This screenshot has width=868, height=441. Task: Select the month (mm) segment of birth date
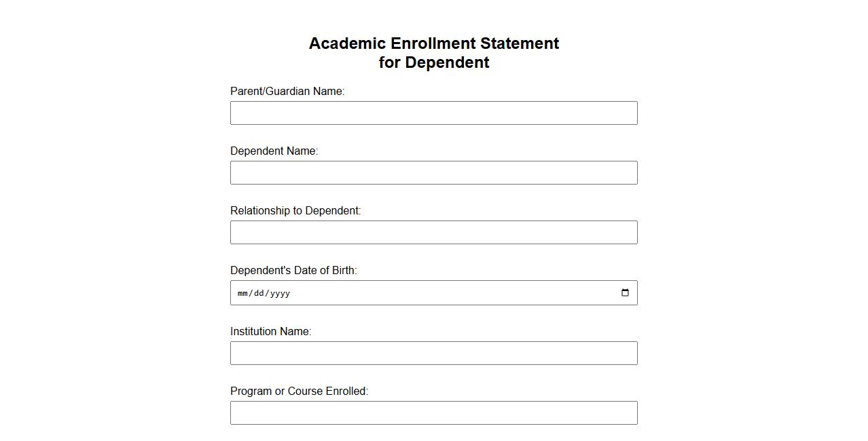point(243,293)
